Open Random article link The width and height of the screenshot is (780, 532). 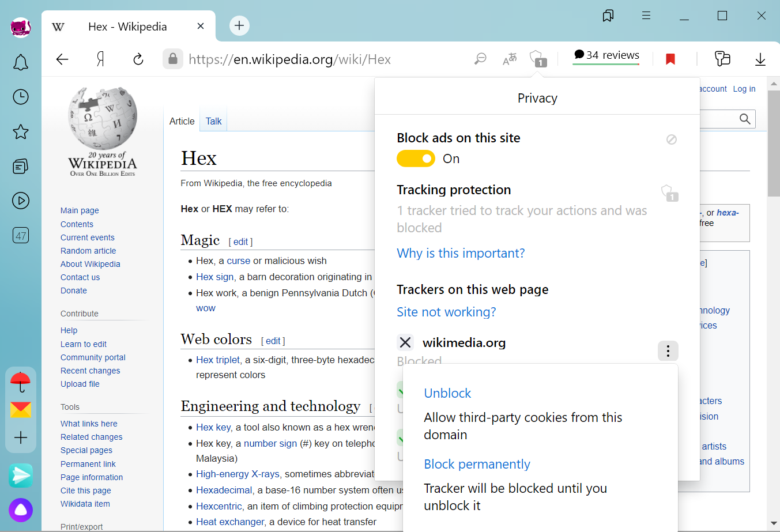coord(88,251)
